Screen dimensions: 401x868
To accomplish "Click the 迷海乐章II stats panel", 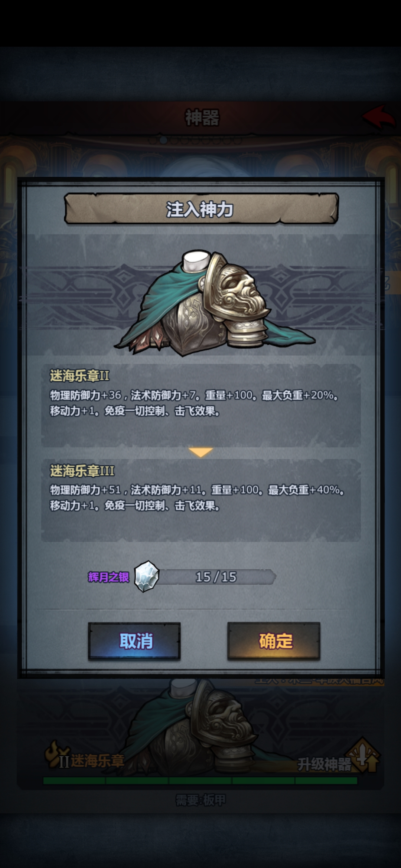I will 200,405.
